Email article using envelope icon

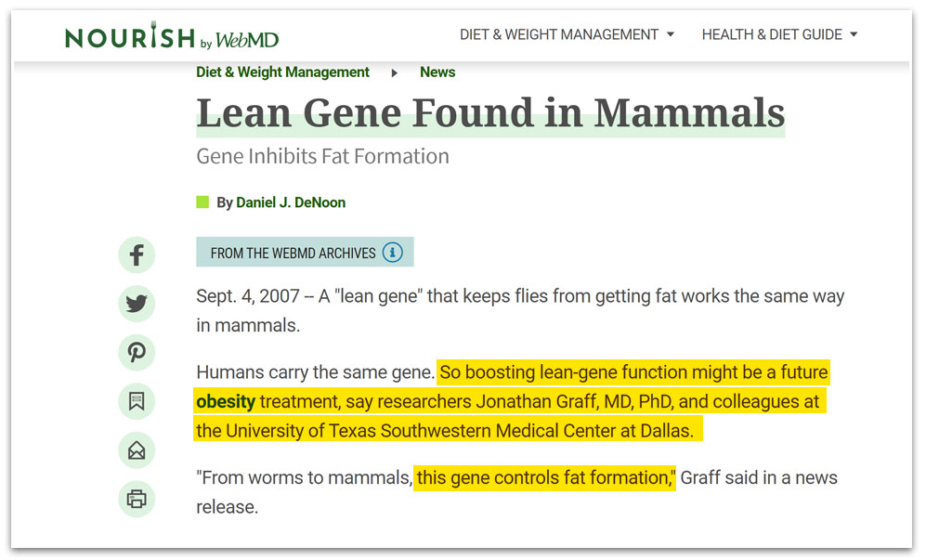click(x=137, y=450)
